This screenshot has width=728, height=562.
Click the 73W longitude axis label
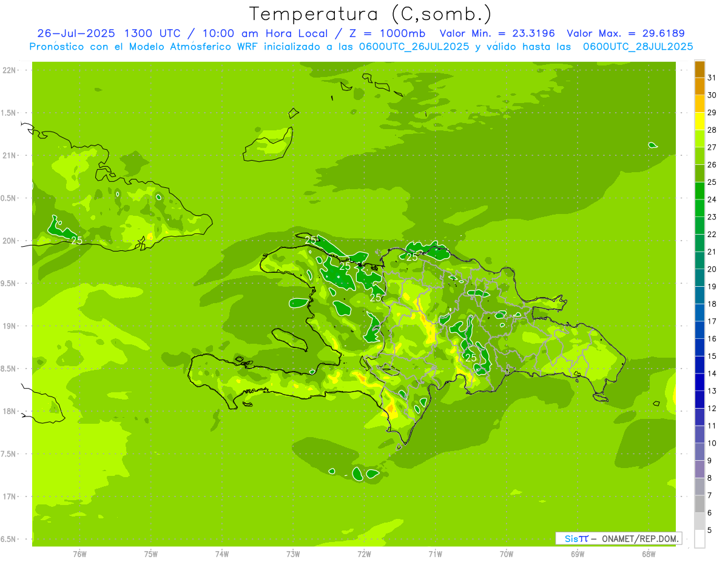pyautogui.click(x=293, y=554)
